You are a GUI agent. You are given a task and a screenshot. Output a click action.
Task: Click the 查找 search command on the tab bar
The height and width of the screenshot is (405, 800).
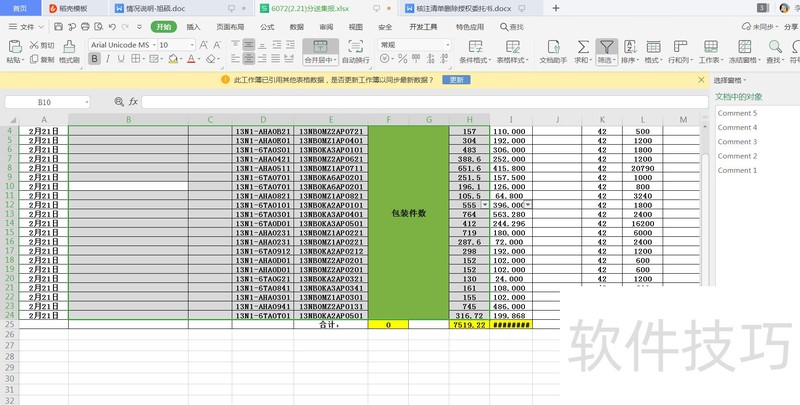(512, 27)
